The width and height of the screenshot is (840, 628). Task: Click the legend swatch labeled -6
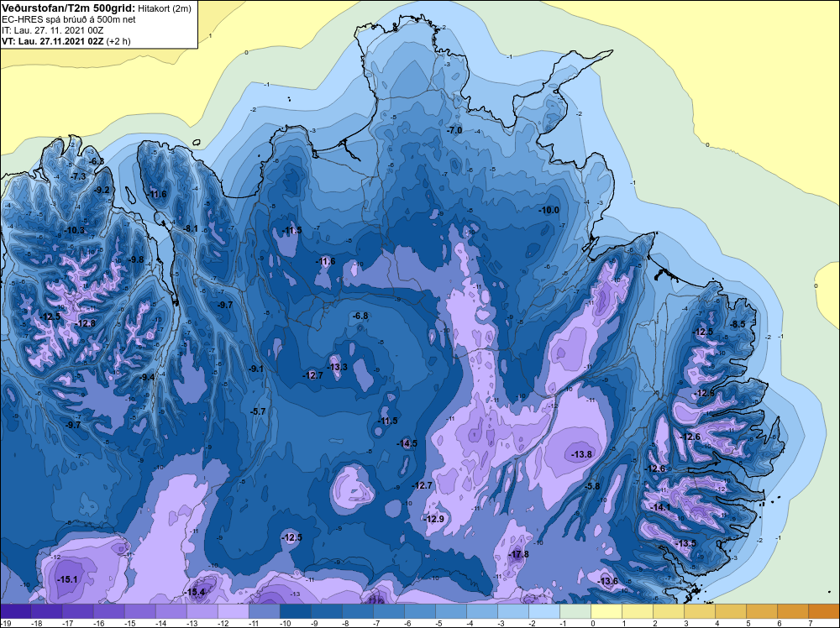420,612
